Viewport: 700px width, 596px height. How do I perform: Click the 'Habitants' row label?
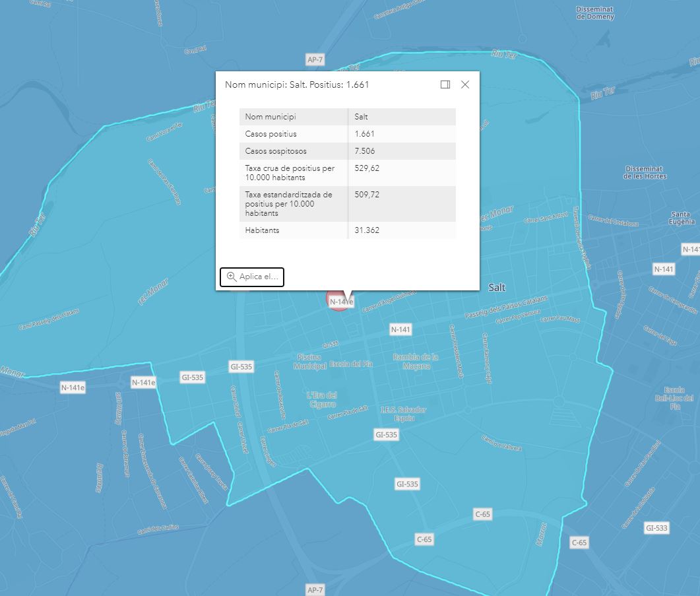coord(262,230)
